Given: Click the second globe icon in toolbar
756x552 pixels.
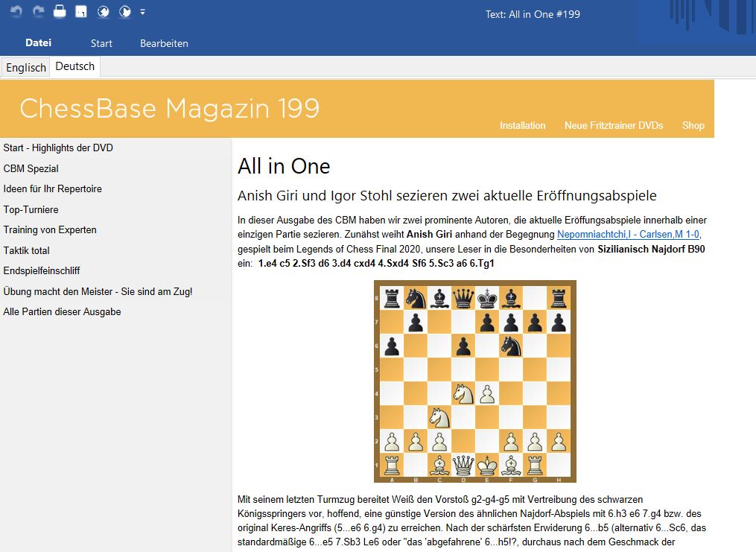Looking at the screenshot, I should 125,12.
